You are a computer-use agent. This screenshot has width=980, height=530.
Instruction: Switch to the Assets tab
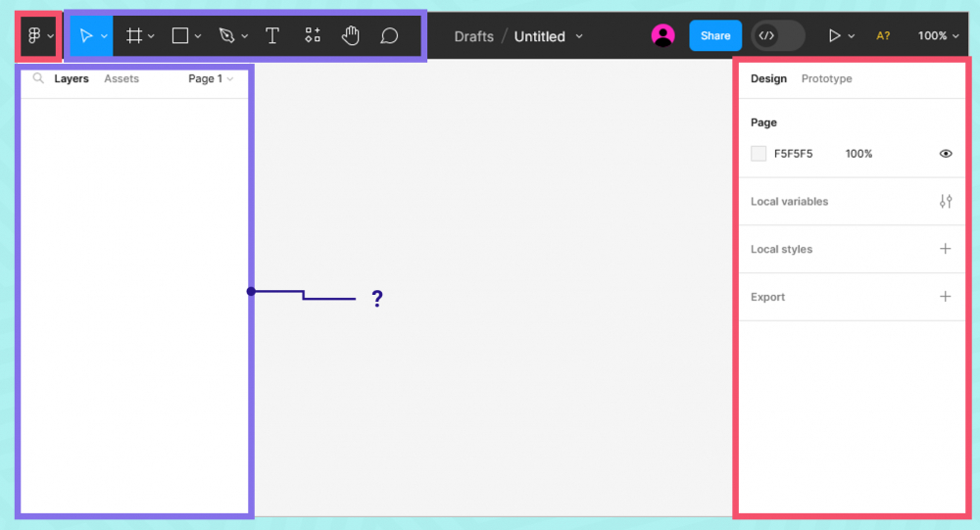point(122,79)
